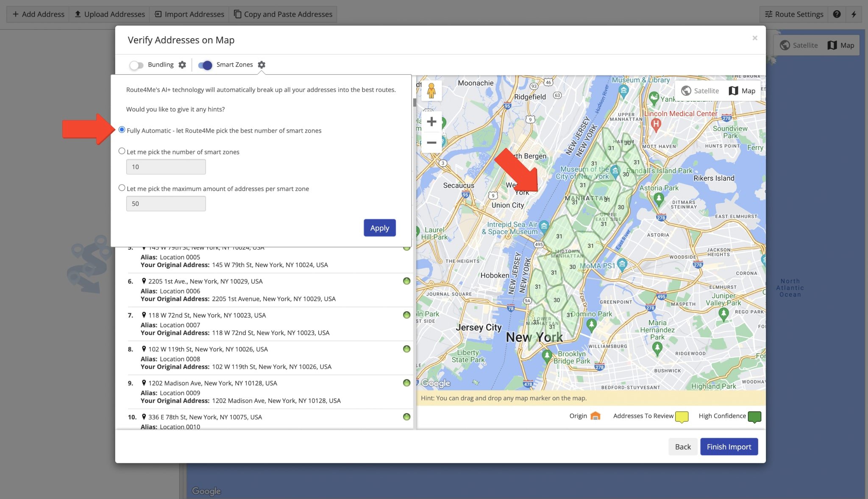This screenshot has width=868, height=499.
Task: Click Upload Addresses in top toolbar
Action: [109, 14]
